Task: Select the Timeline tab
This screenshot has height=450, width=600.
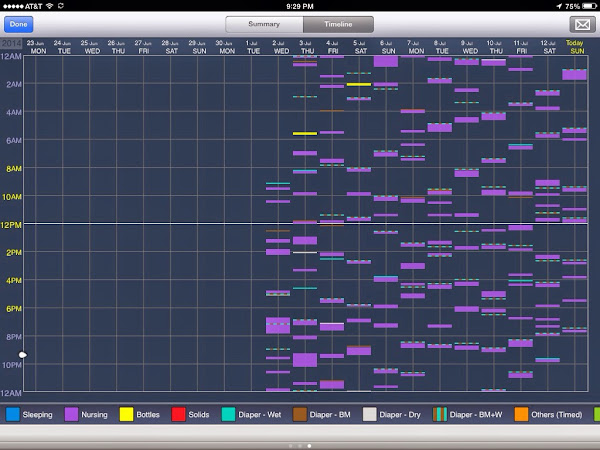Action: (338, 24)
